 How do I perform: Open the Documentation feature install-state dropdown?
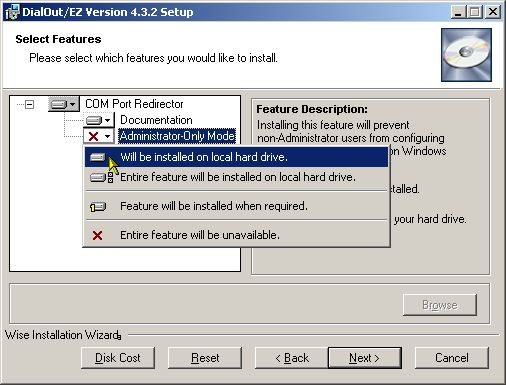point(99,120)
